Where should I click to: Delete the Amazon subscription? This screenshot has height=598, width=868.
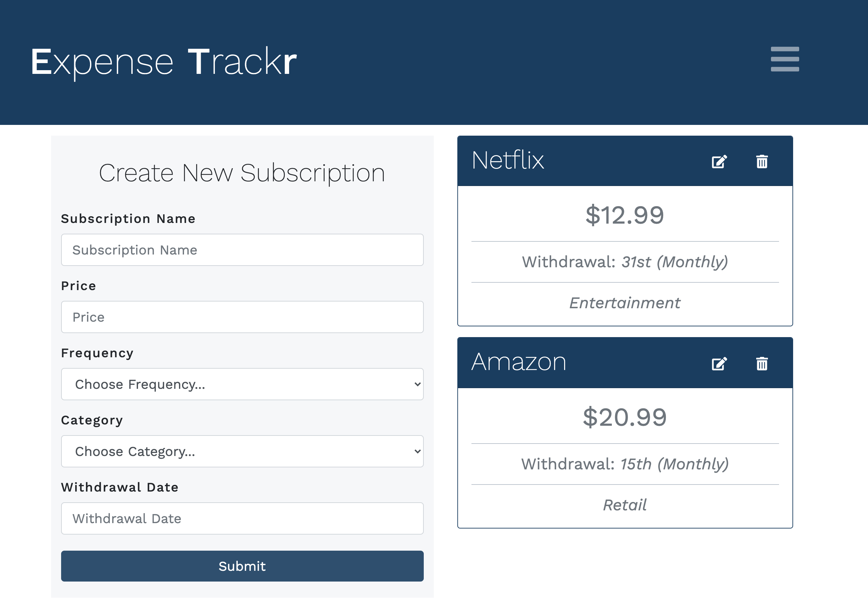(762, 363)
